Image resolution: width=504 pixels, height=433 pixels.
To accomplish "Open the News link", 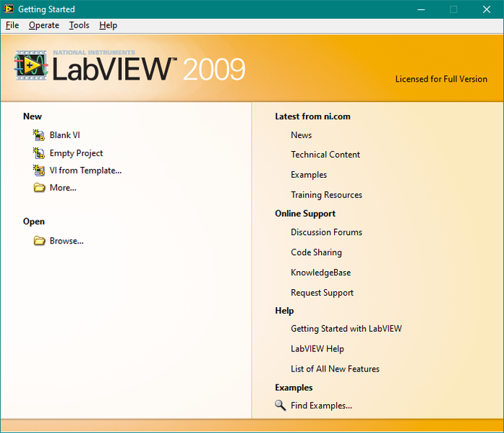I will (x=302, y=135).
